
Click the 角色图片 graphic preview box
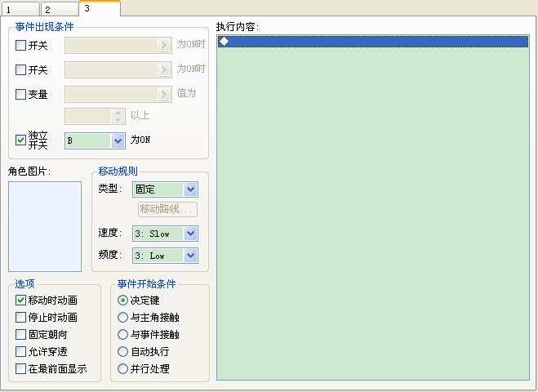click(45, 226)
